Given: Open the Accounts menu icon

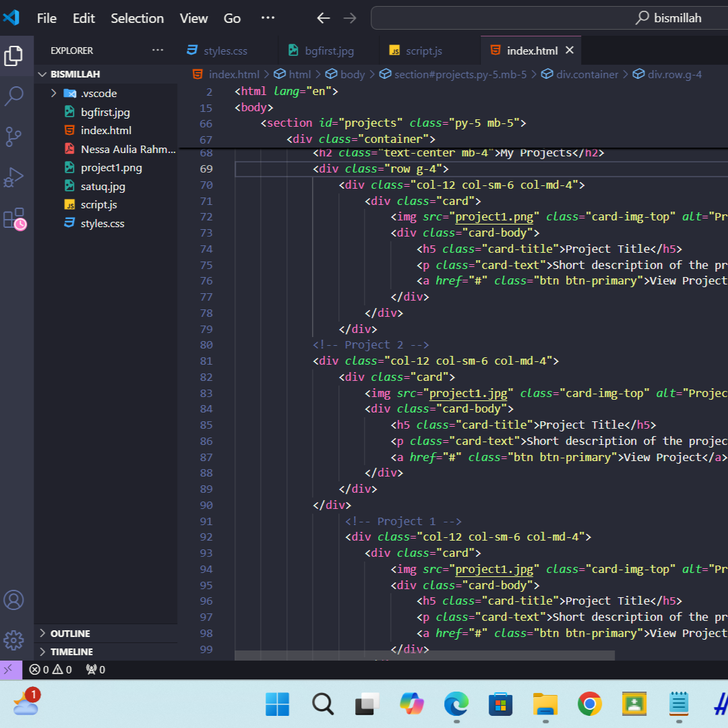Looking at the screenshot, I should 13,600.
